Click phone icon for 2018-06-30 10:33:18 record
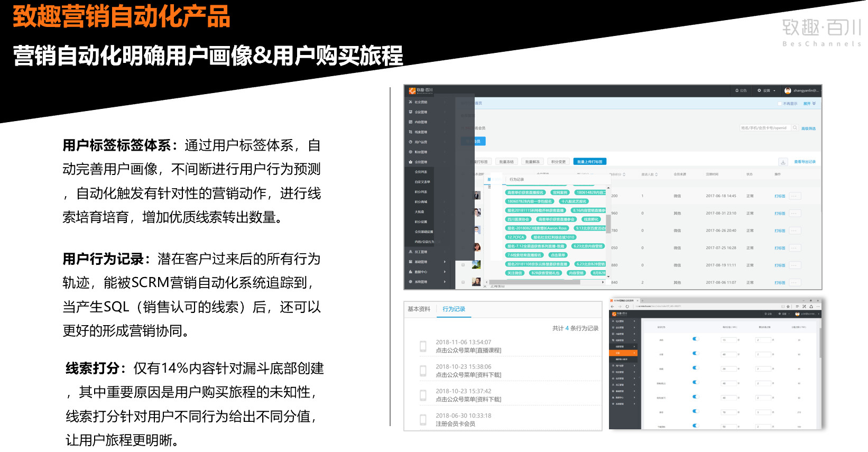 click(423, 420)
